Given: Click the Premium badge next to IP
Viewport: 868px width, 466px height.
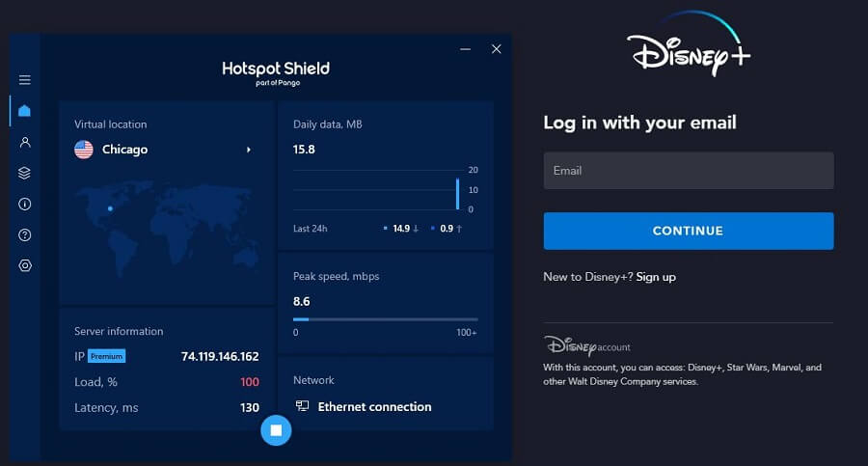Looking at the screenshot, I should point(106,356).
